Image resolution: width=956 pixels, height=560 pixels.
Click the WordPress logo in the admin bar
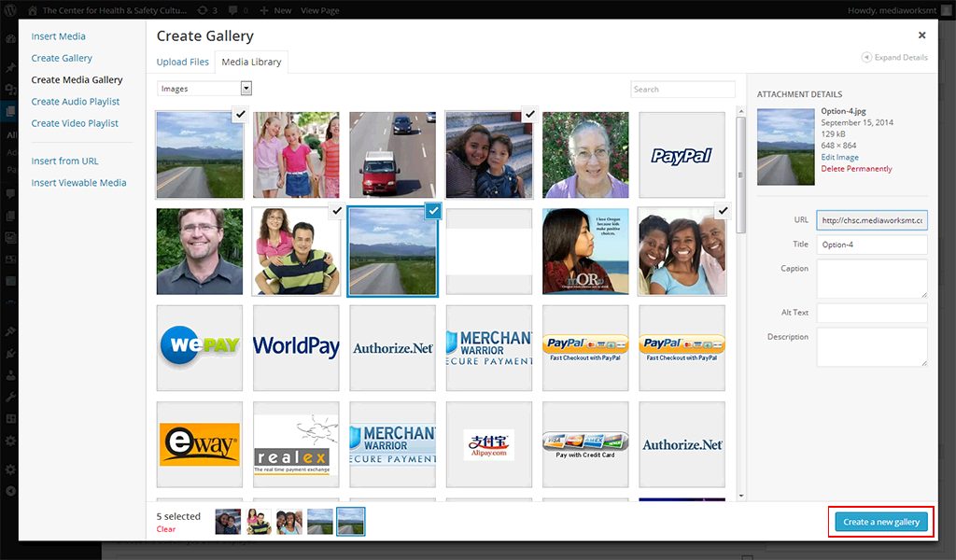[10, 10]
